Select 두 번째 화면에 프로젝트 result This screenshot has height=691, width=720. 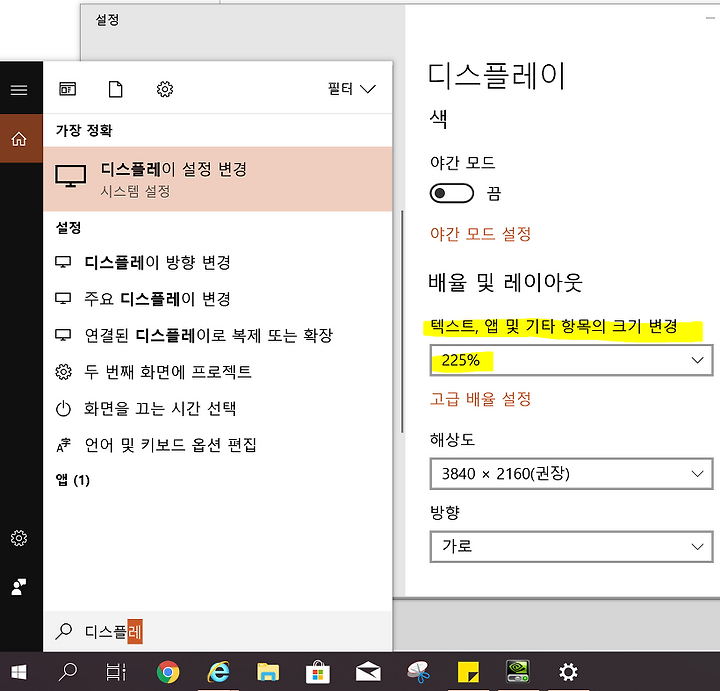[218, 371]
